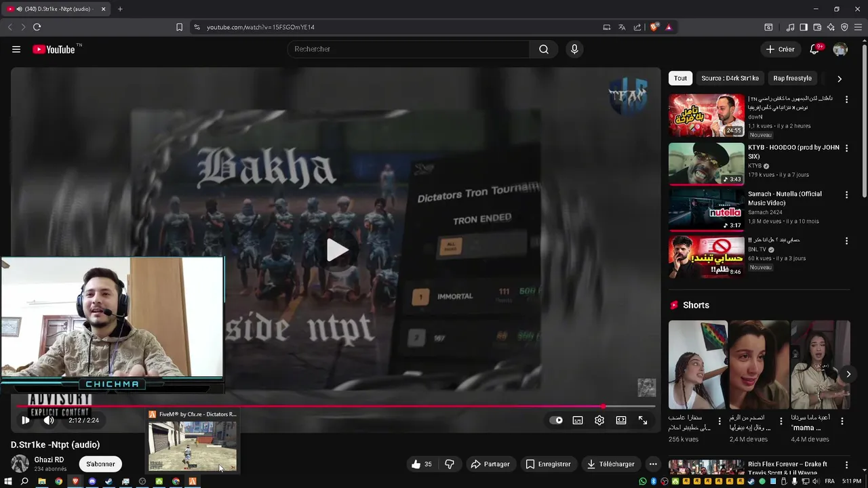The image size is (868, 488).
Task: Open the notifications bell
Action: pyautogui.click(x=815, y=49)
